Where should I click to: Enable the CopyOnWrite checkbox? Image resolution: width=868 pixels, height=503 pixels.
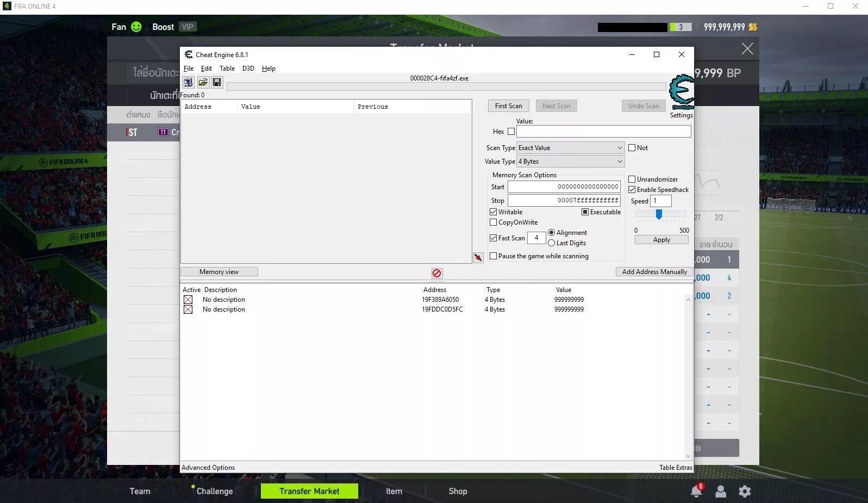(x=493, y=222)
